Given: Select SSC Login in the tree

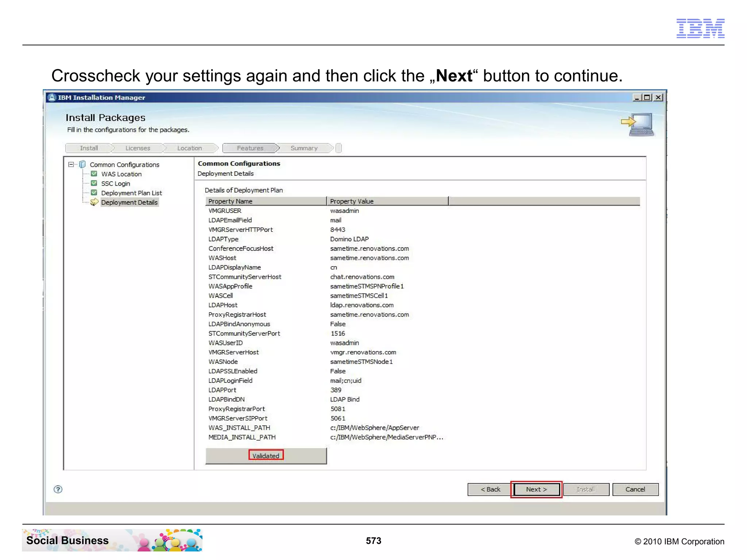Looking at the screenshot, I should click(116, 183).
